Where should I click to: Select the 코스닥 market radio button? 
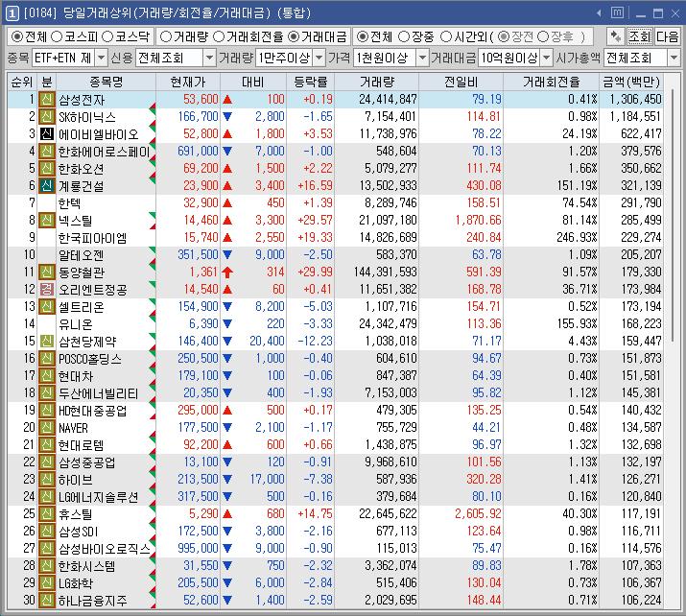(107, 36)
